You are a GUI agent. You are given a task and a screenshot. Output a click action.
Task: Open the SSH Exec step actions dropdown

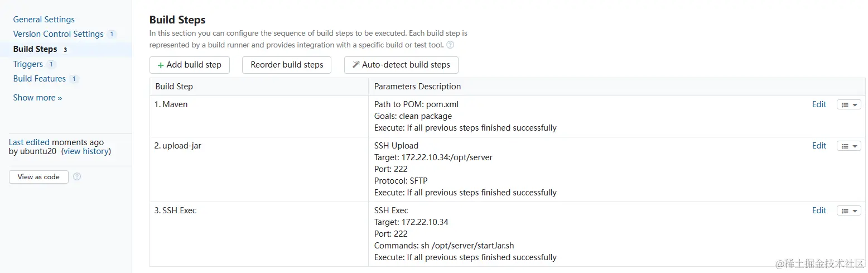coord(848,210)
